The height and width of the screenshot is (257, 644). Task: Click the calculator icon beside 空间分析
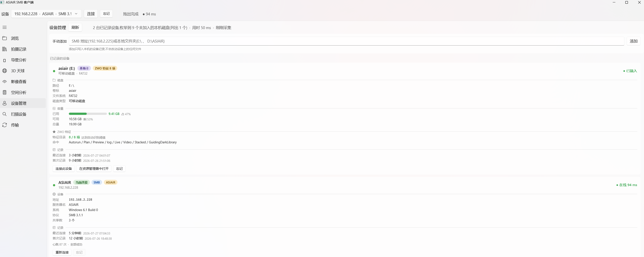[5, 93]
